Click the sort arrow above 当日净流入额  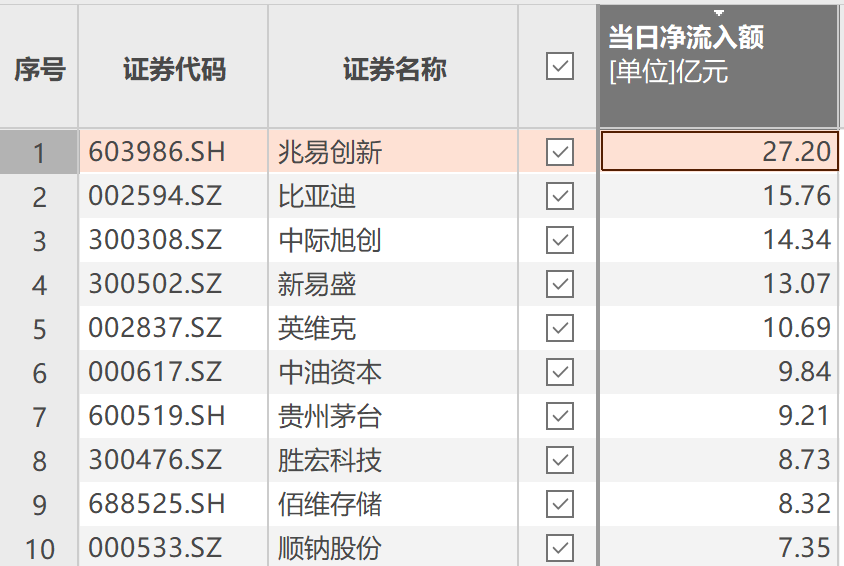pyautogui.click(x=718, y=13)
